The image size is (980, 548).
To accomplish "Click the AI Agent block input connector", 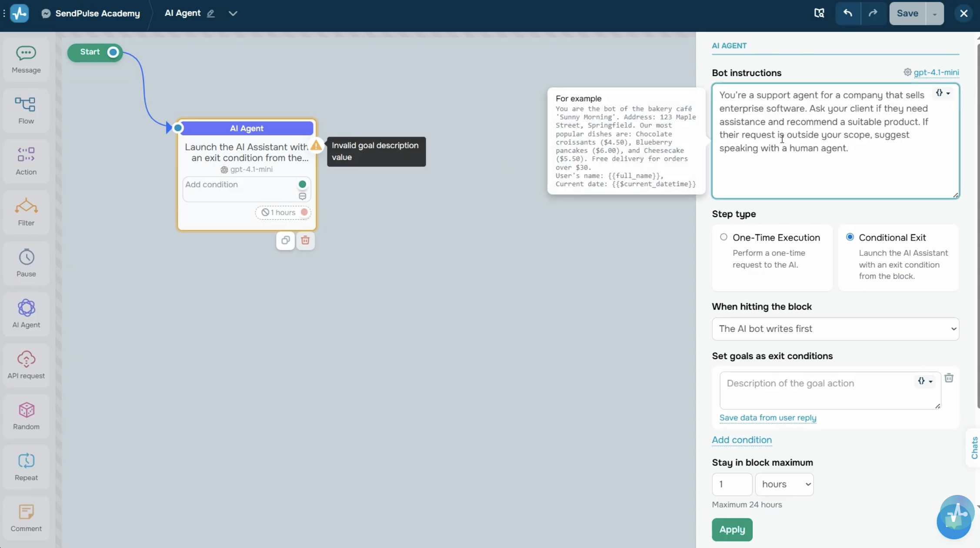I will (x=178, y=128).
